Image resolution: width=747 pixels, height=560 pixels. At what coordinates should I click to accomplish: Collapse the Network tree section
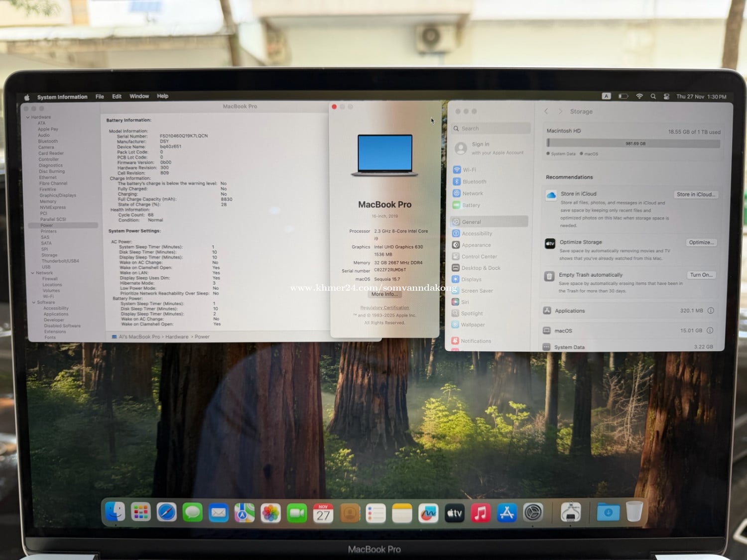(x=33, y=273)
